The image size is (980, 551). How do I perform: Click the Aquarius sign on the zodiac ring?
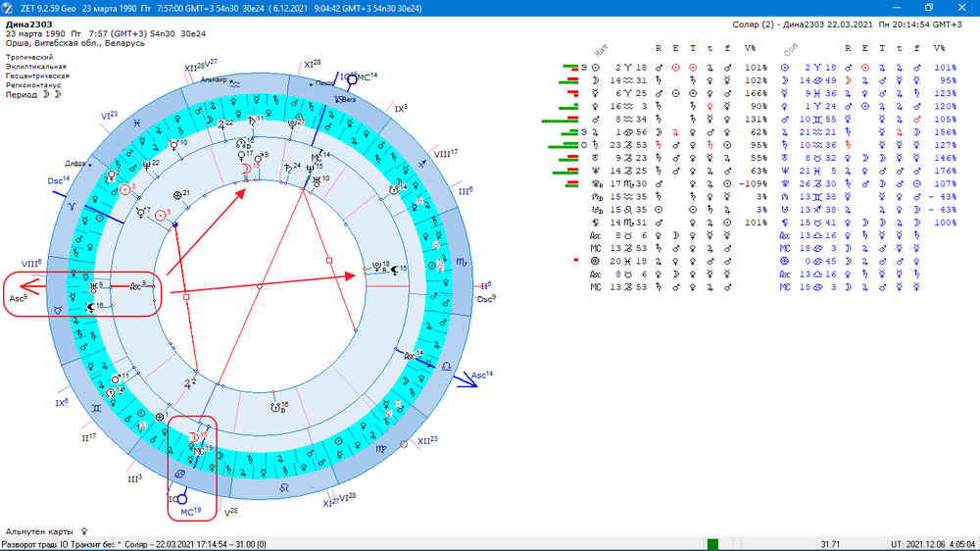pyautogui.click(x=235, y=84)
